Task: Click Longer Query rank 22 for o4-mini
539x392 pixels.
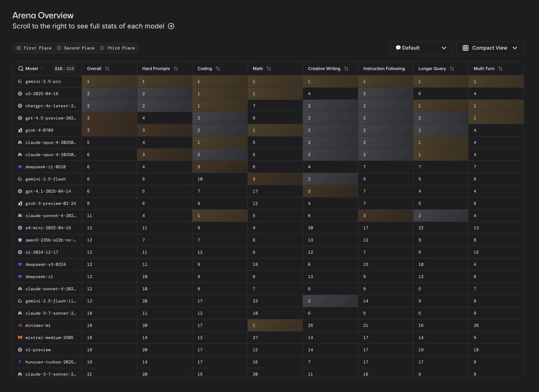Action: coord(441,228)
